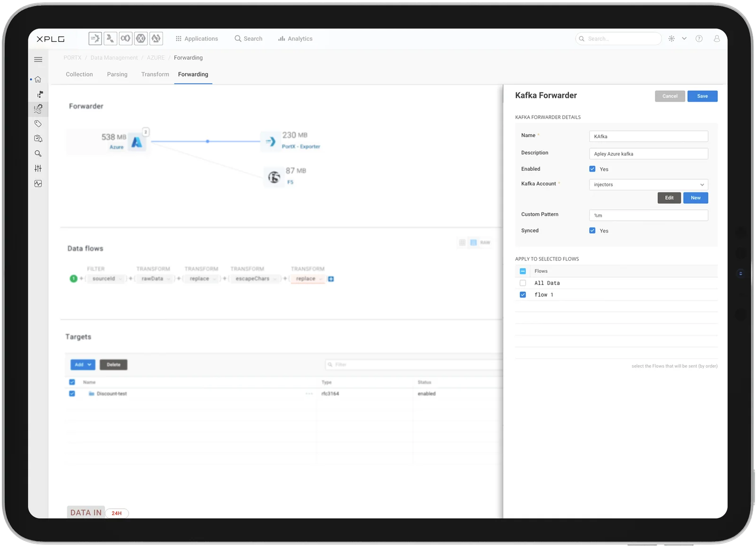
Task: Open the Kafka Account injectors dropdown
Action: (648, 184)
